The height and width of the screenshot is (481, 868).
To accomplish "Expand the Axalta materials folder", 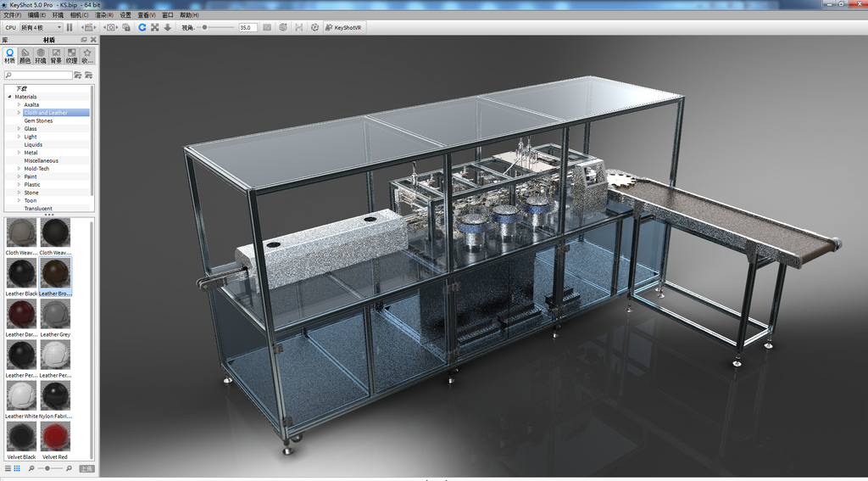I will pyautogui.click(x=19, y=104).
